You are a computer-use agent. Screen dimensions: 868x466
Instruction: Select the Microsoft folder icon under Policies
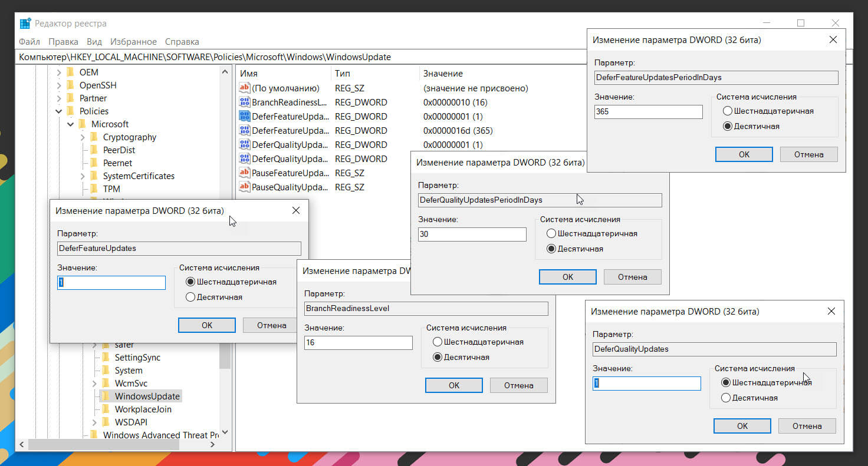coord(82,124)
